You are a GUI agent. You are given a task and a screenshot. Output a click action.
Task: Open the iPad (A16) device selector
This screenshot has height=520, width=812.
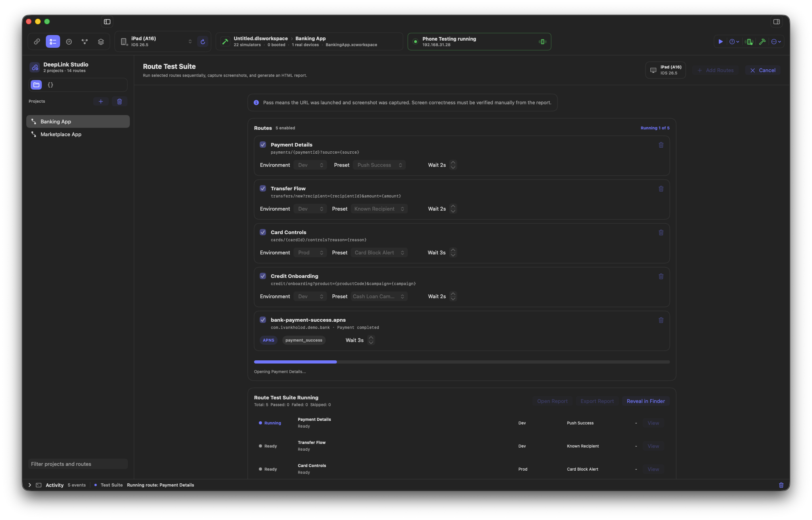[156, 41]
